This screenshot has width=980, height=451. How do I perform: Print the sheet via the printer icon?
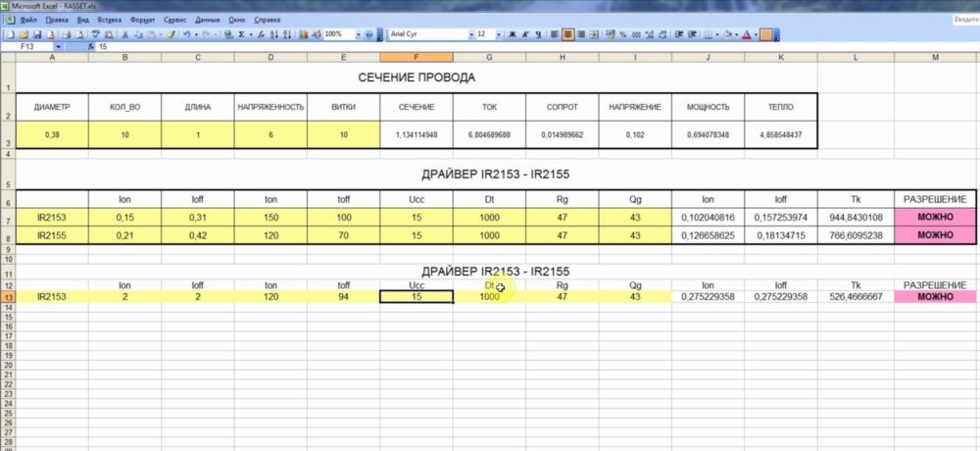67,34
